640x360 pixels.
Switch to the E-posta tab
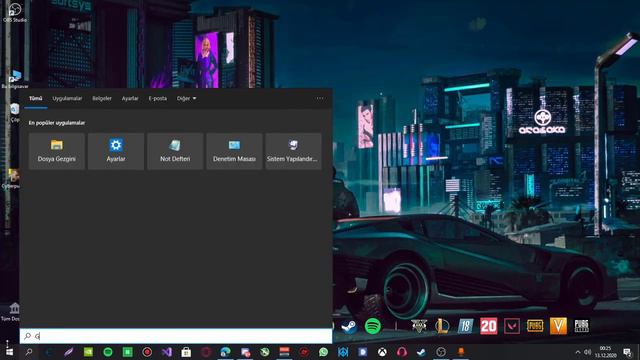coord(158,98)
